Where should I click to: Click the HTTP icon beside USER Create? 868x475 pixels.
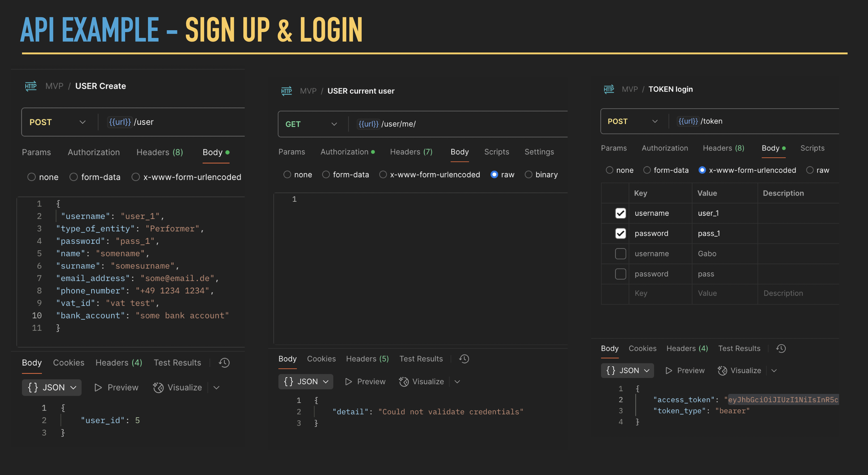tap(31, 86)
